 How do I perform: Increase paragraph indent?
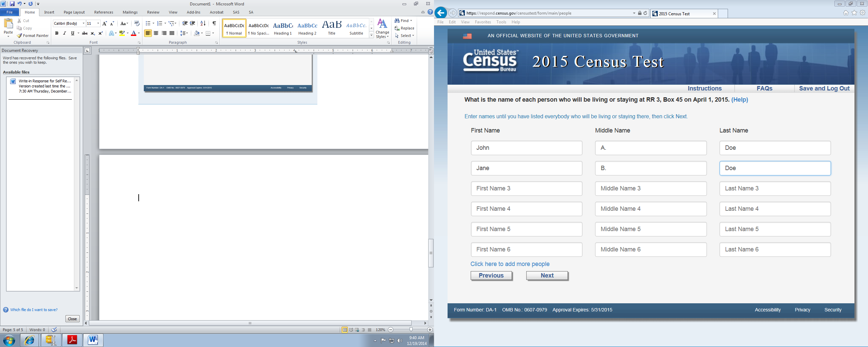point(193,23)
